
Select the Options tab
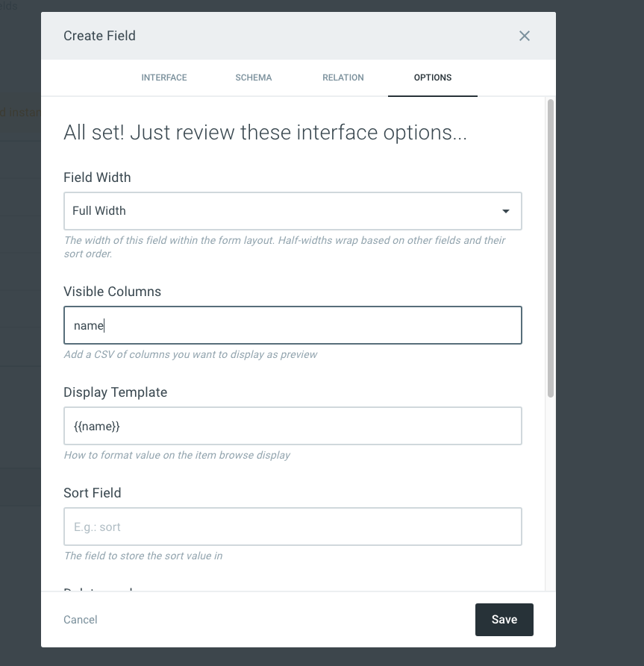(433, 78)
